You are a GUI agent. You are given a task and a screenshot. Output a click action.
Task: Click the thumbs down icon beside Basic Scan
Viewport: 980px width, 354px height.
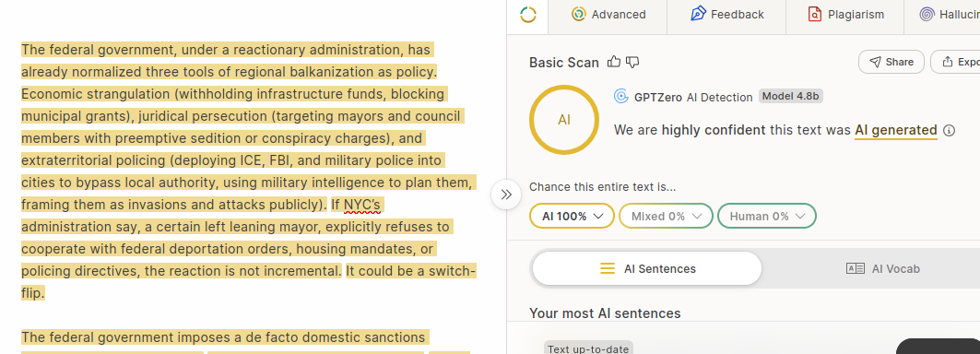point(632,62)
